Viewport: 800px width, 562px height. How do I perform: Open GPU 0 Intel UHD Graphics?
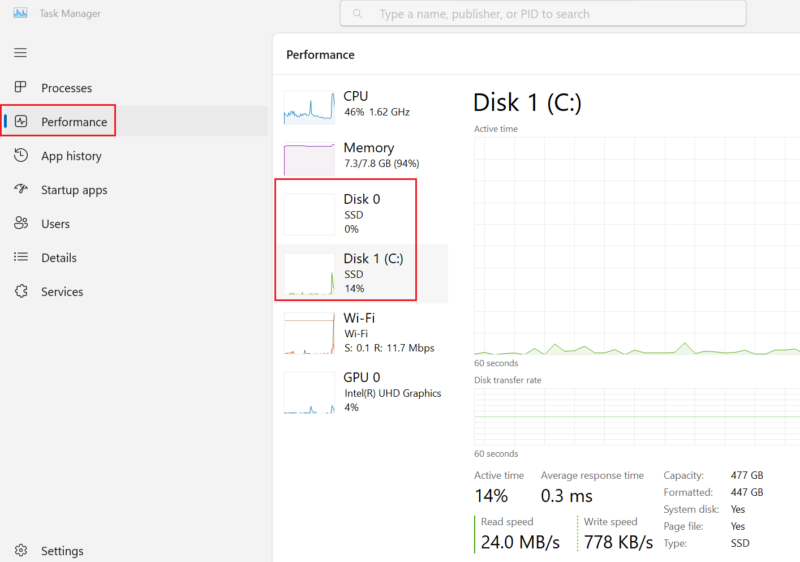pyautogui.click(x=361, y=393)
